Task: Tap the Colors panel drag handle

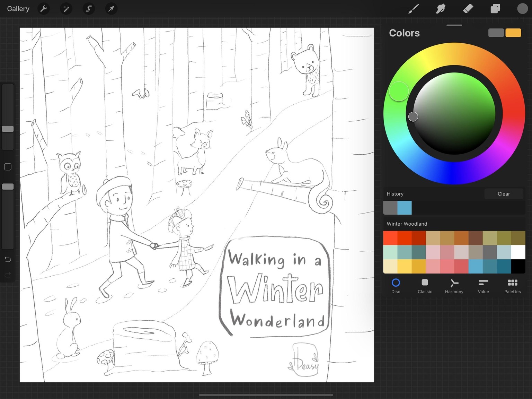Action: coord(454,25)
